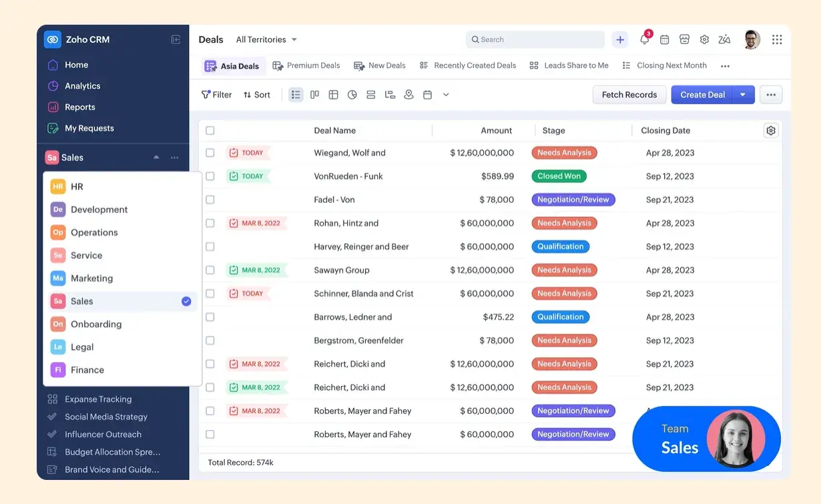Viewport: 821px width, 504px height.
Task: Click the Fetch Records button
Action: (629, 95)
